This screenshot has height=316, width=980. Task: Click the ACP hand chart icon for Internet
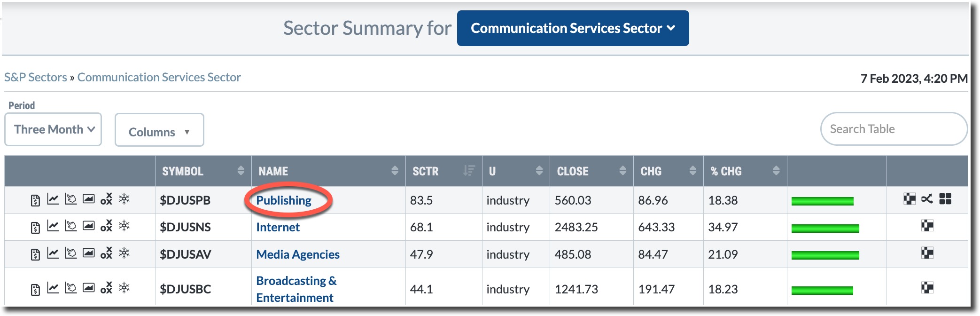tap(71, 226)
